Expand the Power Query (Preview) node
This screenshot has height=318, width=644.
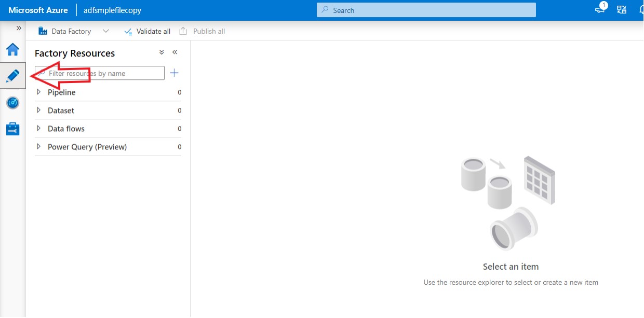click(38, 146)
